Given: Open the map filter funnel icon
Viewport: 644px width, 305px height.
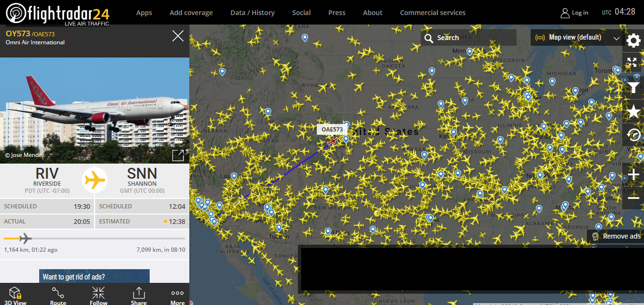Looking at the screenshot, I should (633, 87).
